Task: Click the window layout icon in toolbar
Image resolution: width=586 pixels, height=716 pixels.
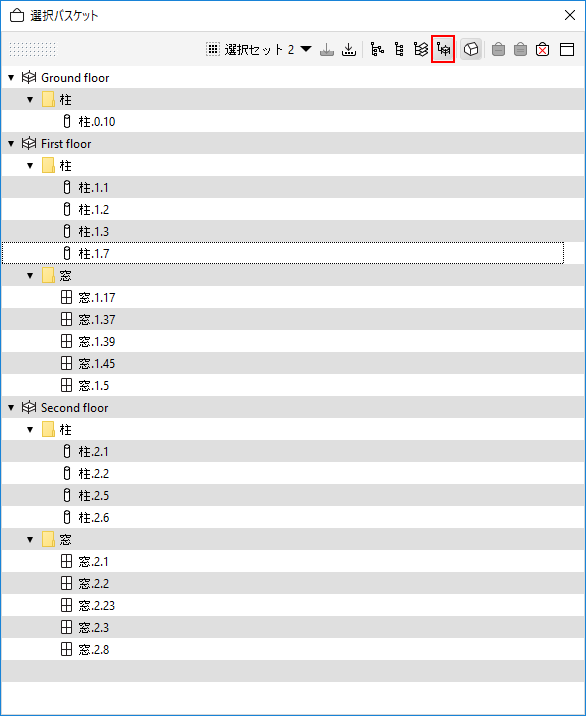Action: point(567,49)
